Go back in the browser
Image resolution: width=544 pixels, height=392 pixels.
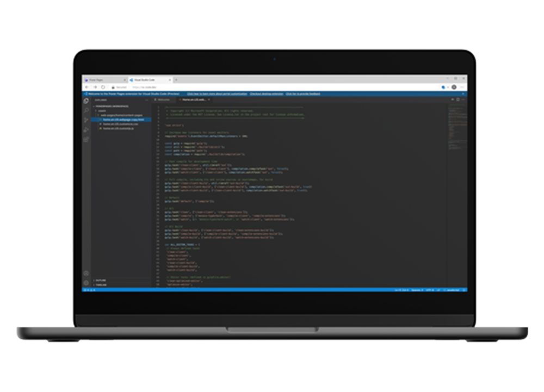tap(87, 87)
